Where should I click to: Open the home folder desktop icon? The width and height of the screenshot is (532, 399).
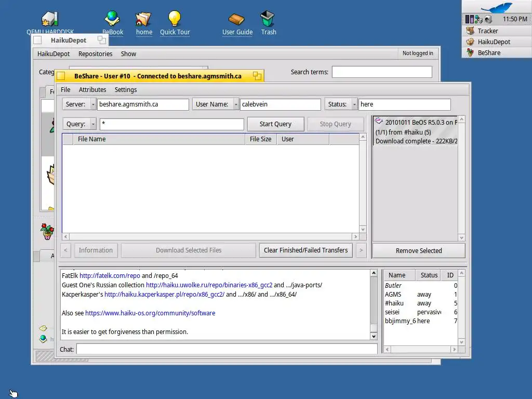click(x=143, y=19)
